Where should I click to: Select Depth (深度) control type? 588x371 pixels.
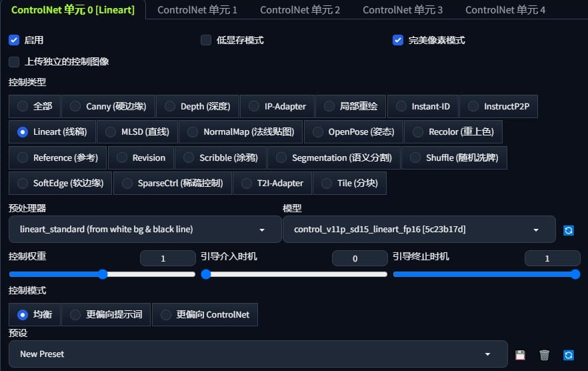(197, 107)
